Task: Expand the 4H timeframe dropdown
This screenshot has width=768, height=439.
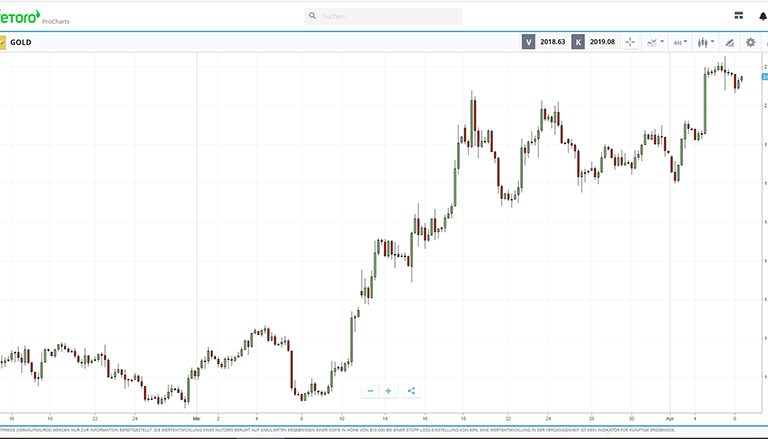Action: [680, 42]
